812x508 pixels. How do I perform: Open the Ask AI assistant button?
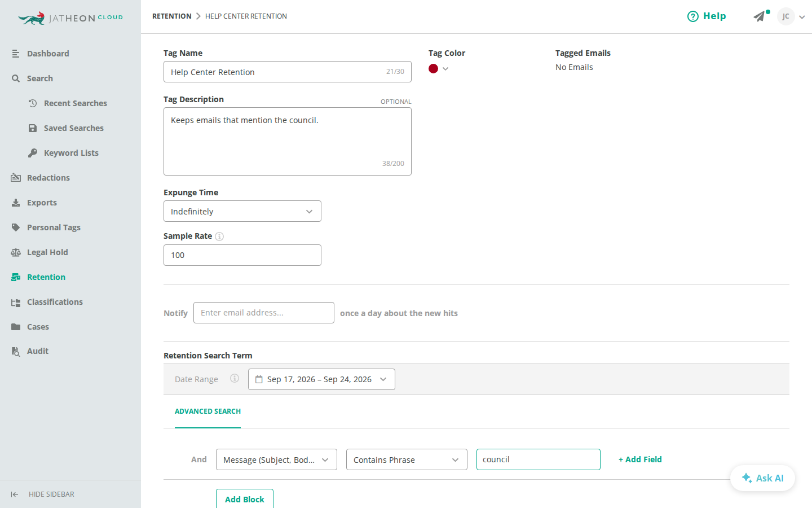point(762,478)
